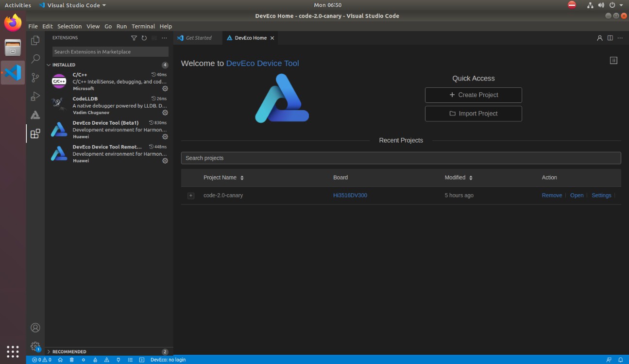Click the warning triangle icon next to the flame

click(x=107, y=360)
